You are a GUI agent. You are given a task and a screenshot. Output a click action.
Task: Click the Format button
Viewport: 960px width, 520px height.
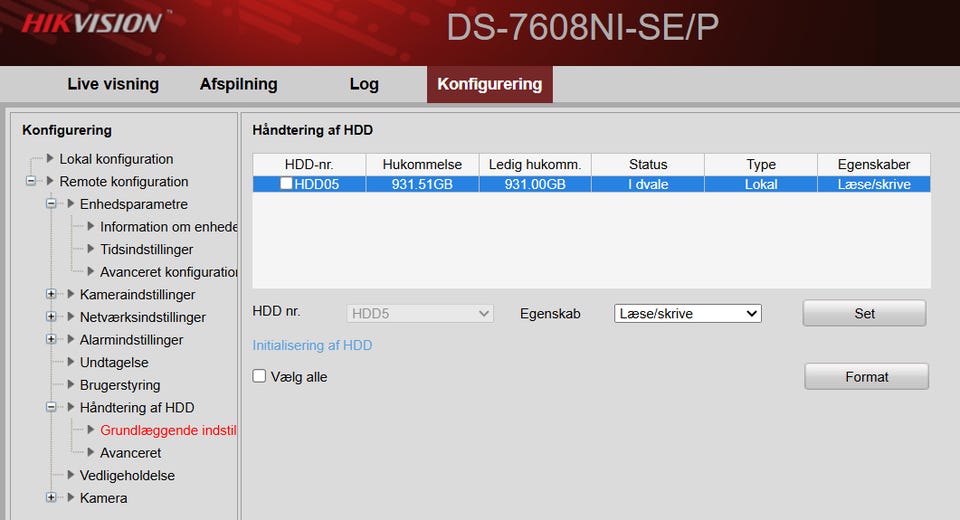click(x=866, y=377)
